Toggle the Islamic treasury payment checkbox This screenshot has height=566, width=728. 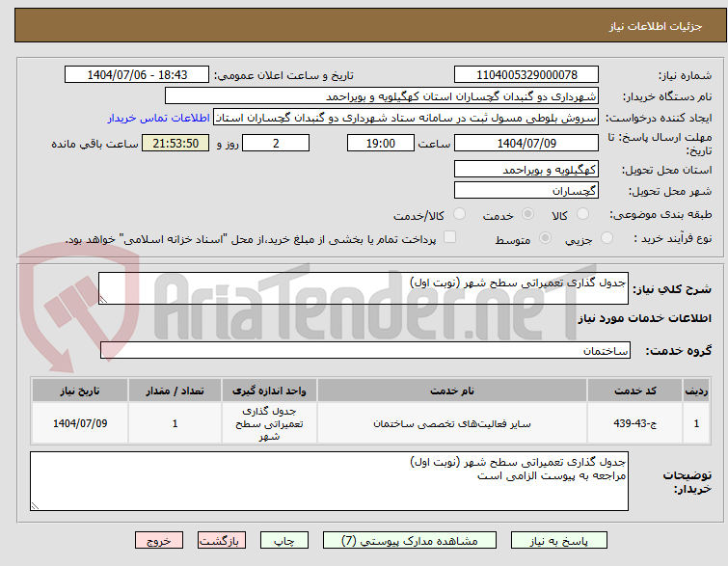pos(449,237)
